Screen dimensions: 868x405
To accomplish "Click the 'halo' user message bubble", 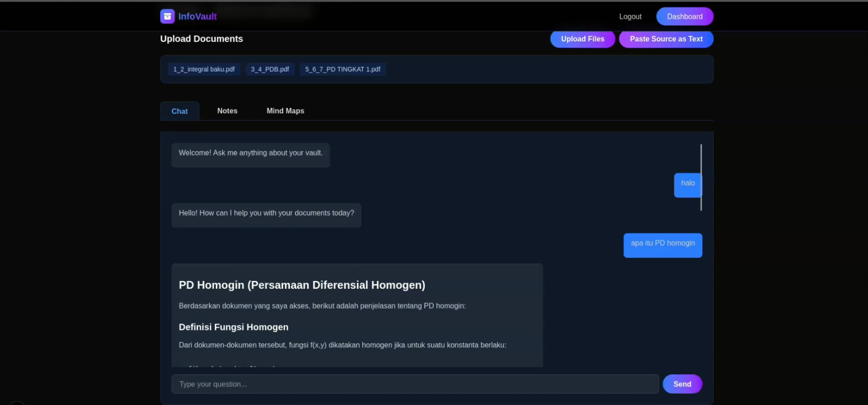I will (x=687, y=185).
